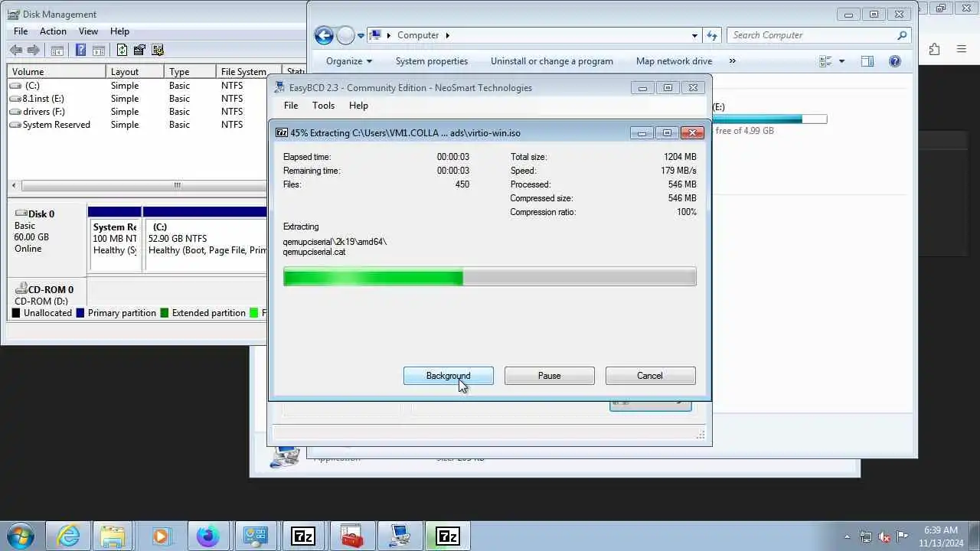Click Uninstall or change a program

(552, 61)
